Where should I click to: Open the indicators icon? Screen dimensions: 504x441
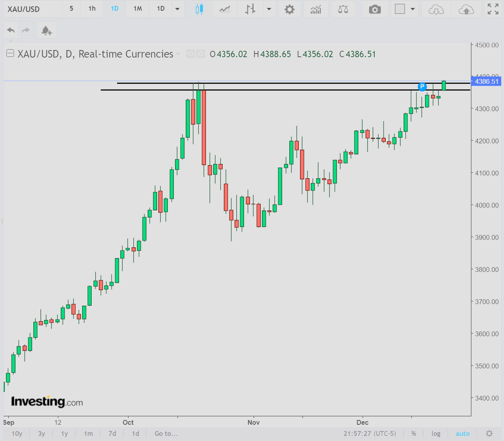(x=316, y=9)
